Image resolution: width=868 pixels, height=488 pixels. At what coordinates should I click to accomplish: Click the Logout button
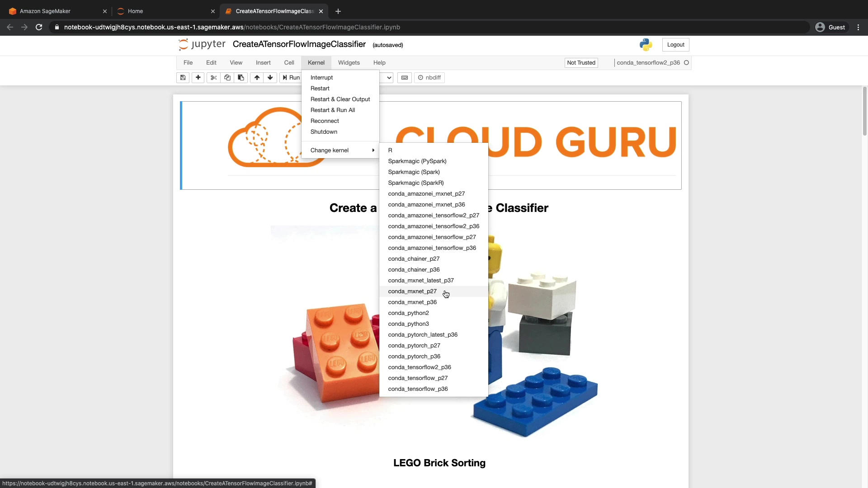pyautogui.click(x=675, y=45)
